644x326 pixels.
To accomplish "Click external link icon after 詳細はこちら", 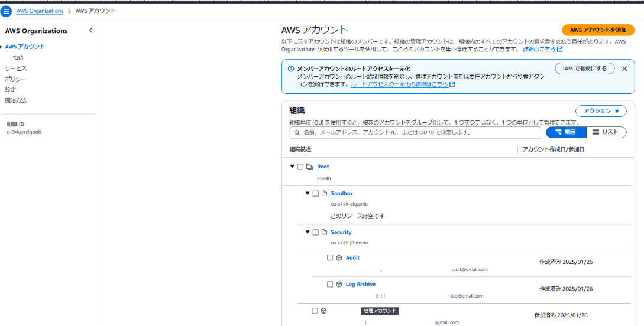I will tap(559, 50).
